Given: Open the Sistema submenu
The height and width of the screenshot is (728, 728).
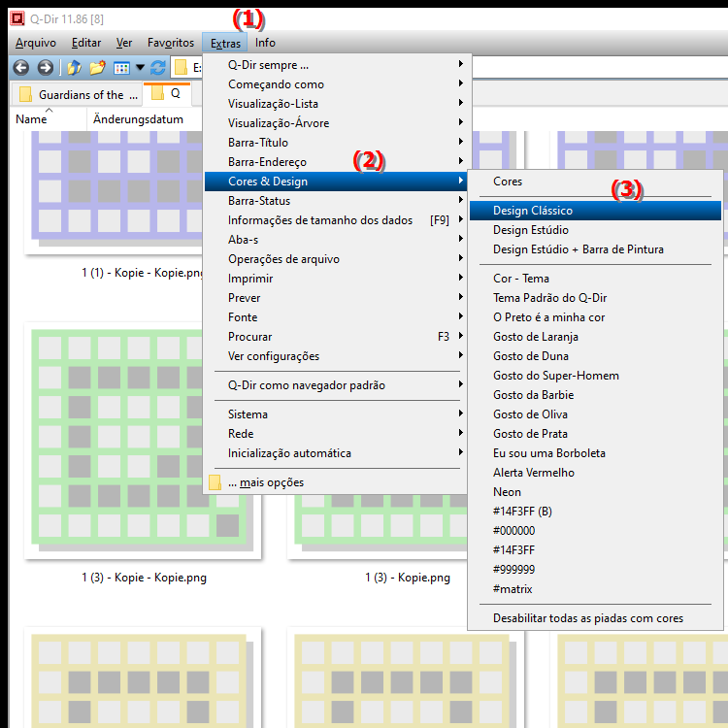Looking at the screenshot, I should (336, 414).
